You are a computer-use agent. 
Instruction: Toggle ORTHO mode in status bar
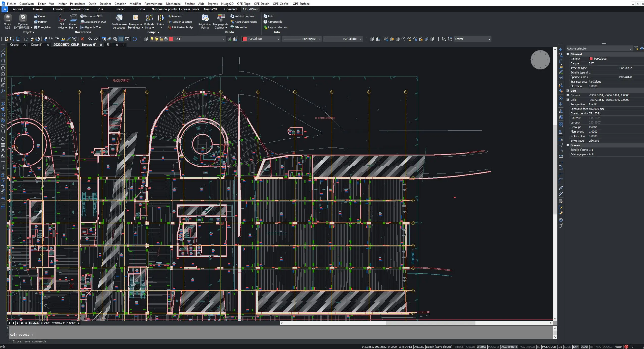point(481,347)
